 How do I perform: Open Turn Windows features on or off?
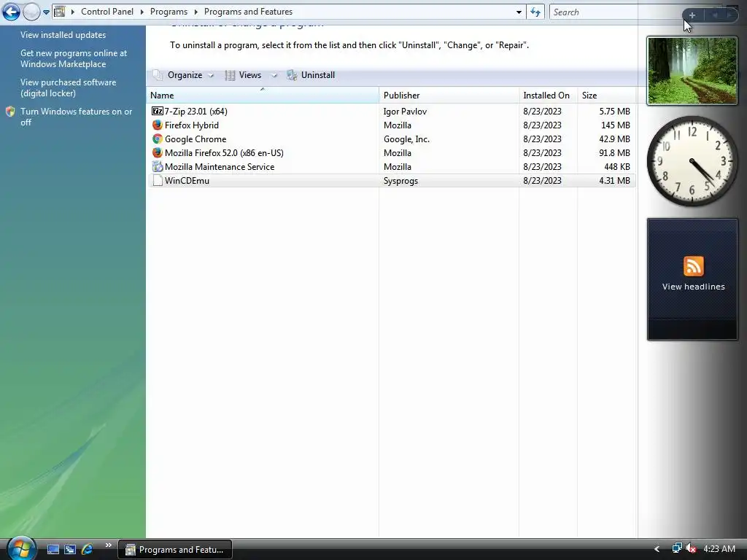(76, 117)
